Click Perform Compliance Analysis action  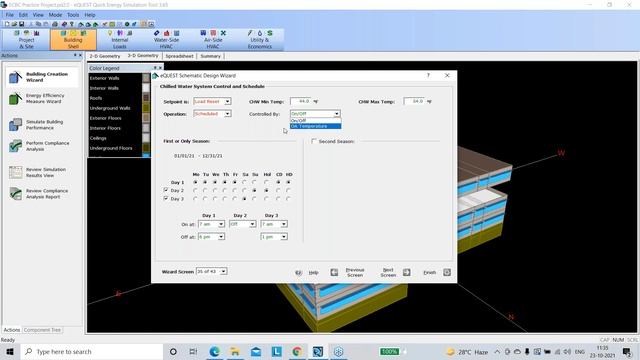point(39,146)
